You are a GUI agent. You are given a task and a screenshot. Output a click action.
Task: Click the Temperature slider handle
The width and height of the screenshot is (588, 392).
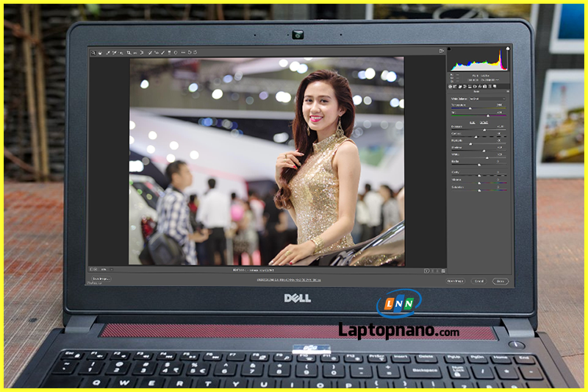[x=470, y=108]
